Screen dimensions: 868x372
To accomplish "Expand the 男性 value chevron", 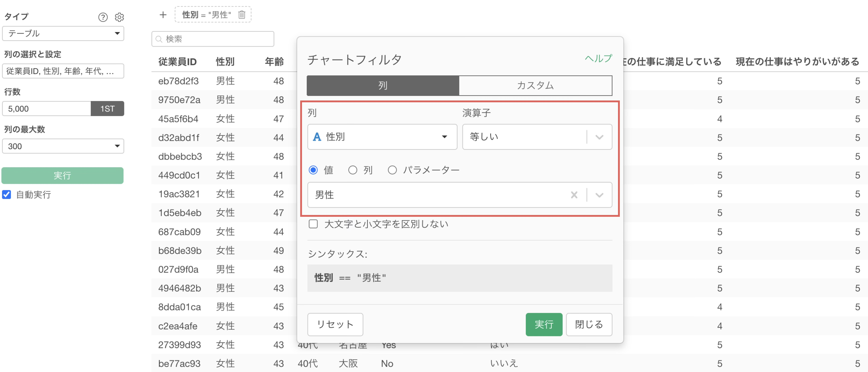I will pos(599,195).
